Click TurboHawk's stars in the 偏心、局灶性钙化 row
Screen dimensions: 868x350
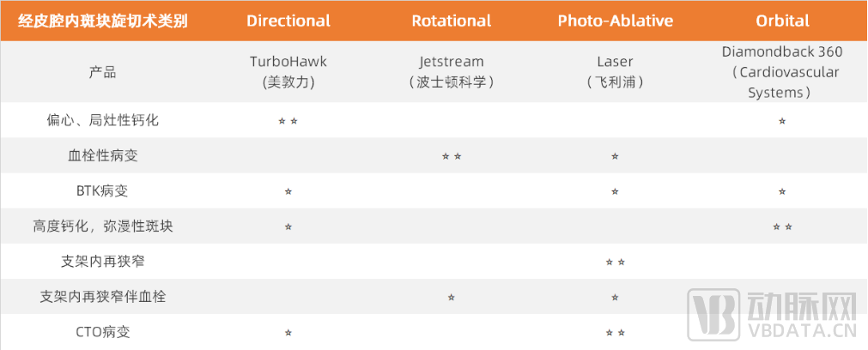coord(288,121)
